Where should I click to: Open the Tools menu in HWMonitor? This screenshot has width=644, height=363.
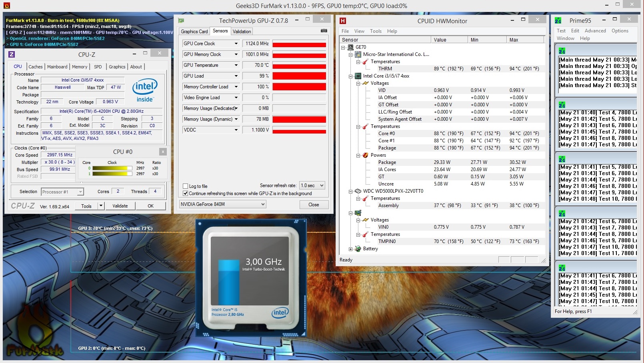click(376, 31)
